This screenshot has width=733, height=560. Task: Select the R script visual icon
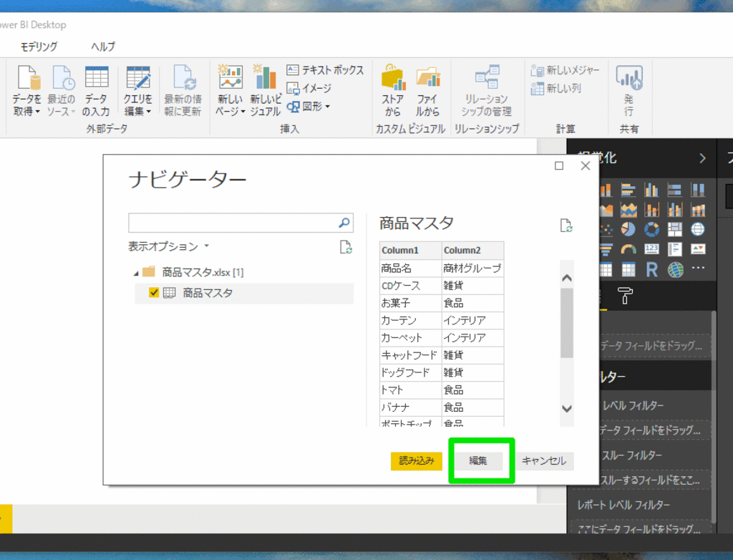[651, 269]
